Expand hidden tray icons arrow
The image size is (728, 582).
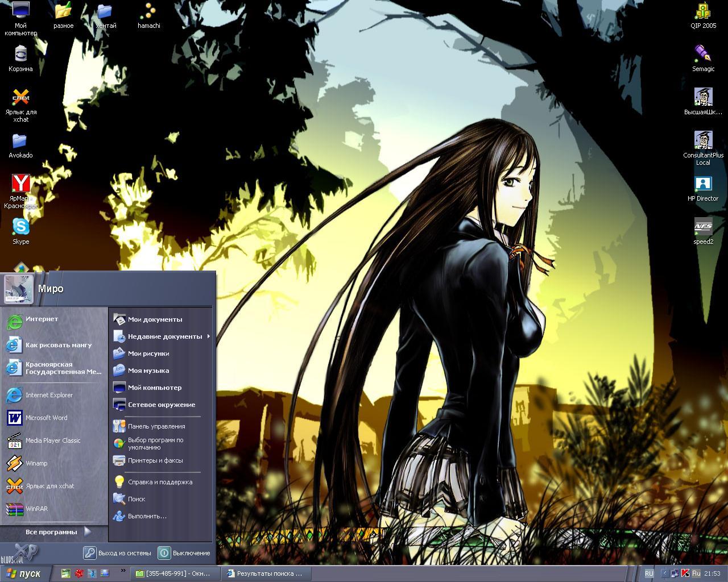coord(664,573)
